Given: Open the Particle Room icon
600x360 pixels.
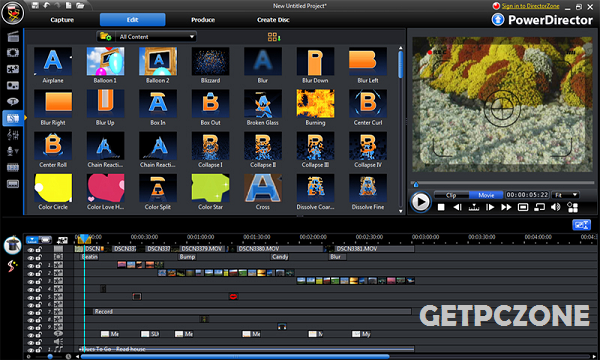Looking at the screenshot, I should (x=13, y=85).
